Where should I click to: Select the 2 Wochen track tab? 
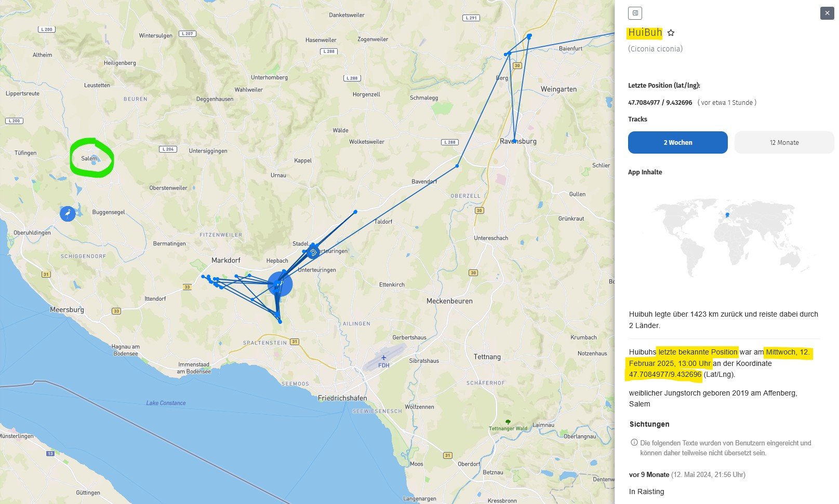click(x=677, y=143)
